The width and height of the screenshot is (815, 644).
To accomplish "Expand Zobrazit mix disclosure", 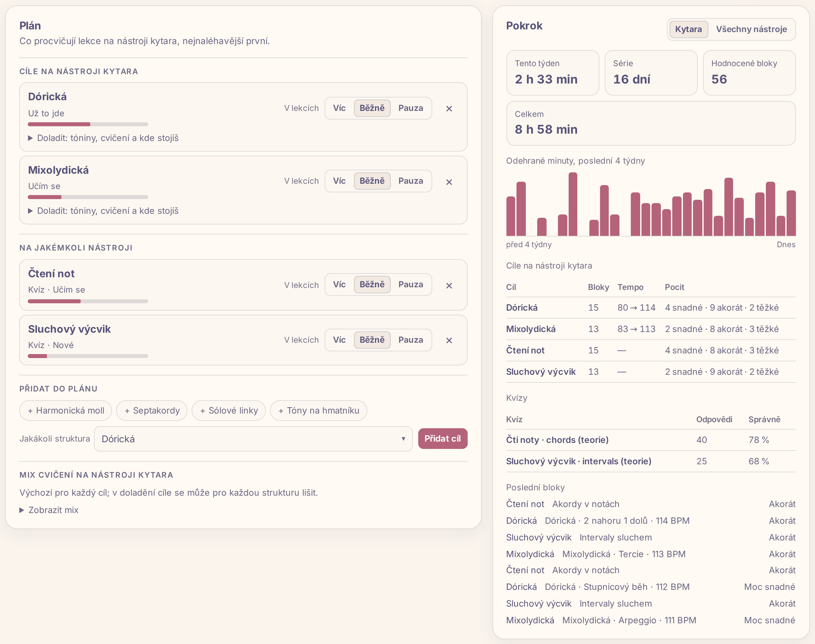I will (49, 510).
